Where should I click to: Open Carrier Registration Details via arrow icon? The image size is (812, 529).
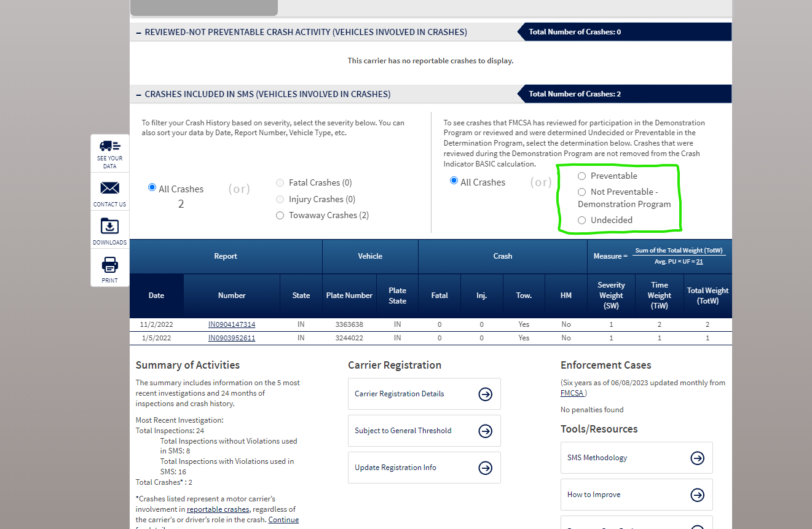click(485, 394)
